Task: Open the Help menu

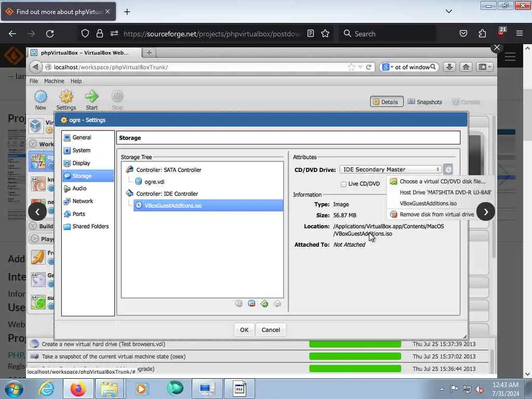Action: click(x=76, y=81)
